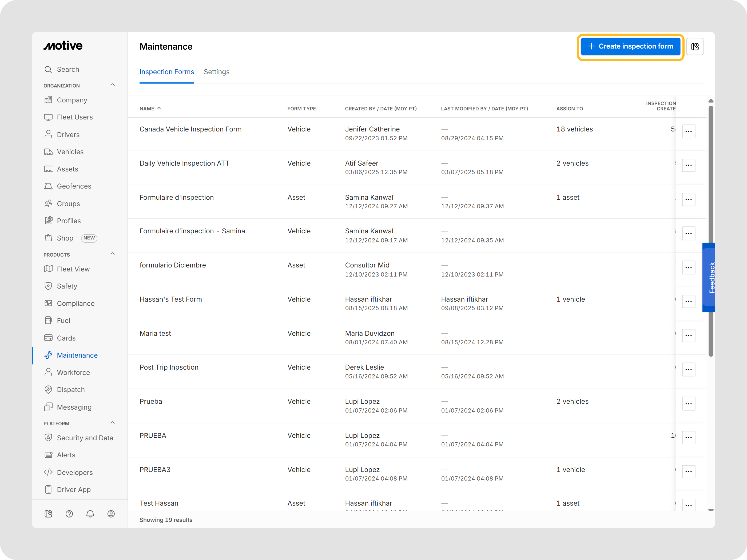Open the Feedback side button
Viewport: 747px width, 560px height.
(709, 278)
